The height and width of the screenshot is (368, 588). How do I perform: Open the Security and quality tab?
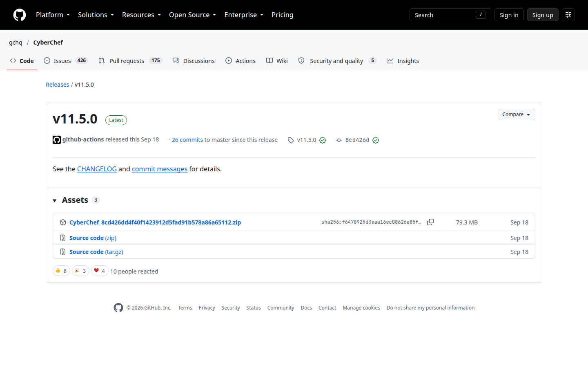[x=337, y=61]
